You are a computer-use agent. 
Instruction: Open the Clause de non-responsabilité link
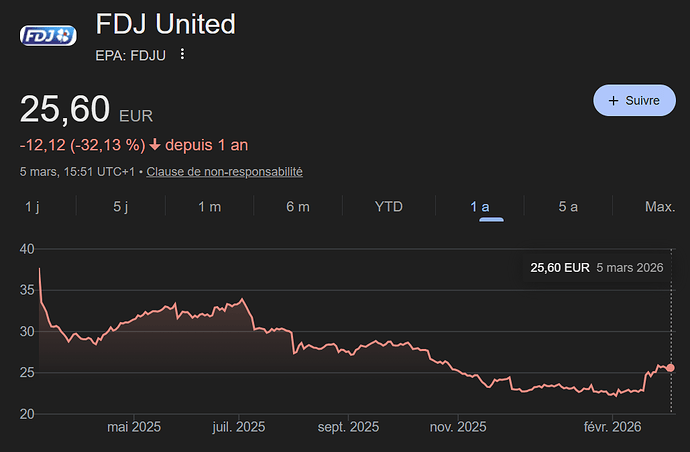(x=224, y=172)
